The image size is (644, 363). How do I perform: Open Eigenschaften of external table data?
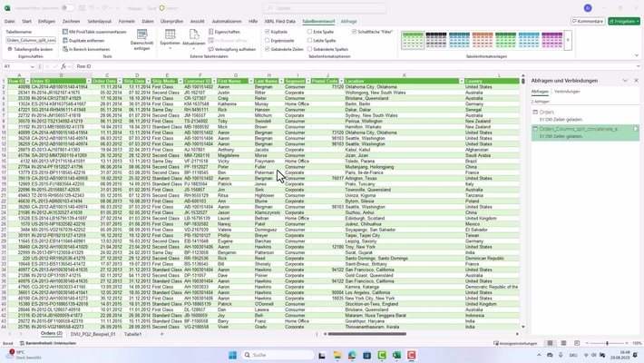(x=224, y=32)
